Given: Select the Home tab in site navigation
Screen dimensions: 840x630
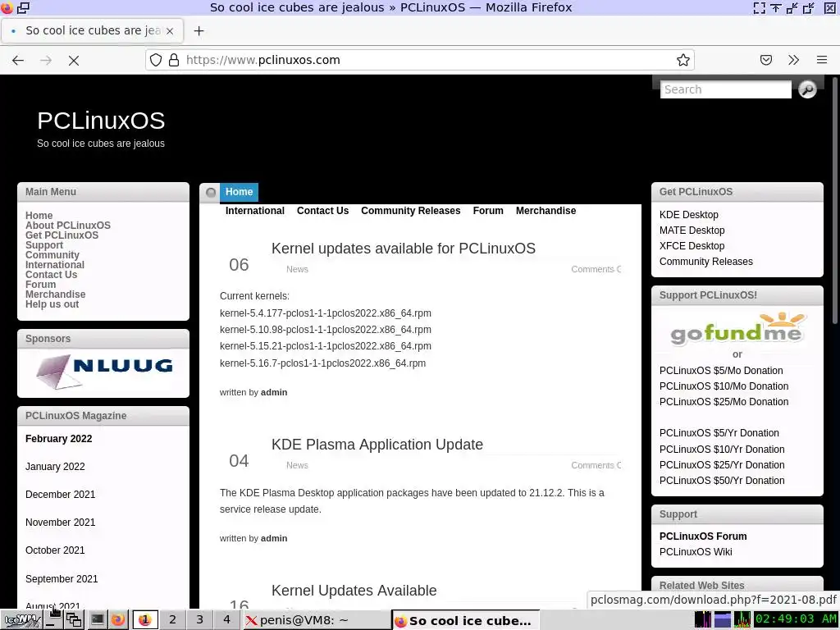Looking at the screenshot, I should [239, 192].
